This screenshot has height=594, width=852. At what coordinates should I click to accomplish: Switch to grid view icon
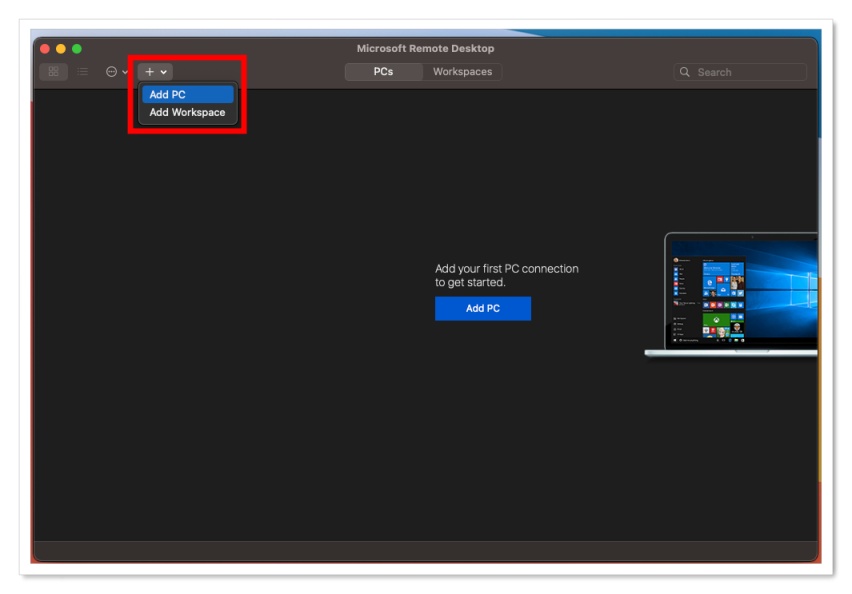point(53,72)
